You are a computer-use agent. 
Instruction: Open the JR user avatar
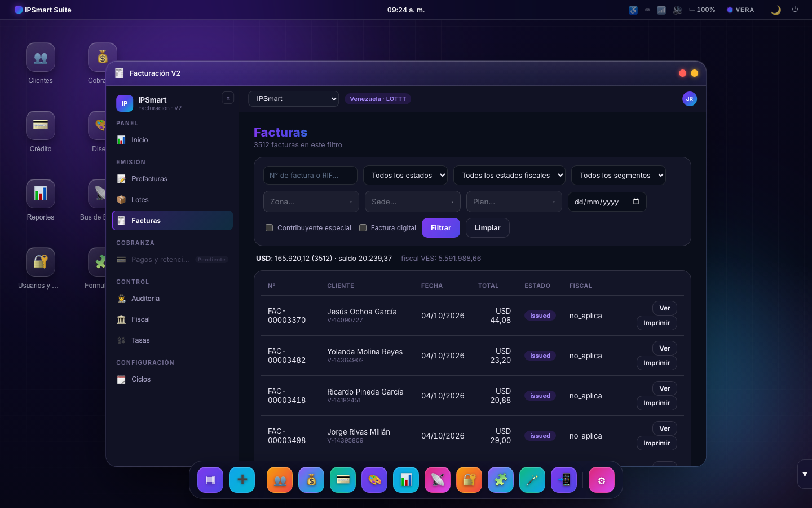click(690, 99)
